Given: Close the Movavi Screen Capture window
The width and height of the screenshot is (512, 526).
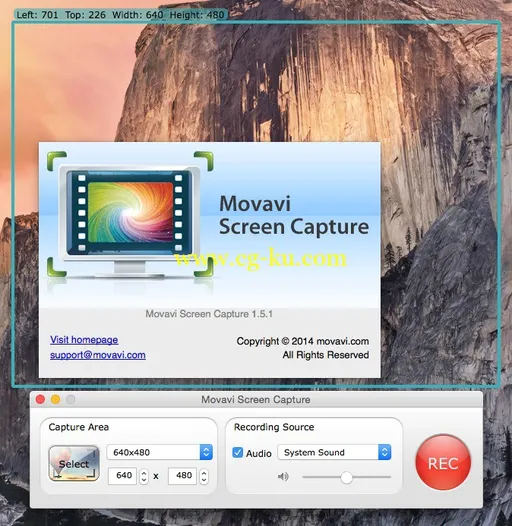Looking at the screenshot, I should point(41,399).
